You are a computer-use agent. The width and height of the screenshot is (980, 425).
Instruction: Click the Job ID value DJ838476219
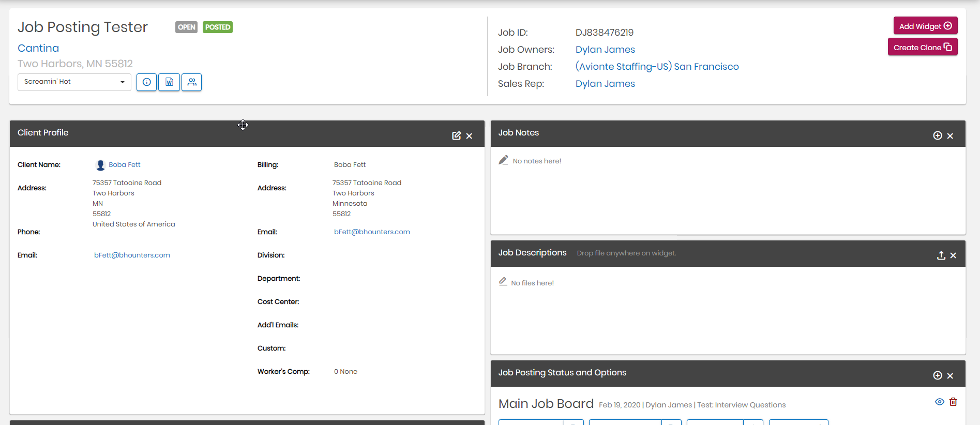(x=605, y=33)
